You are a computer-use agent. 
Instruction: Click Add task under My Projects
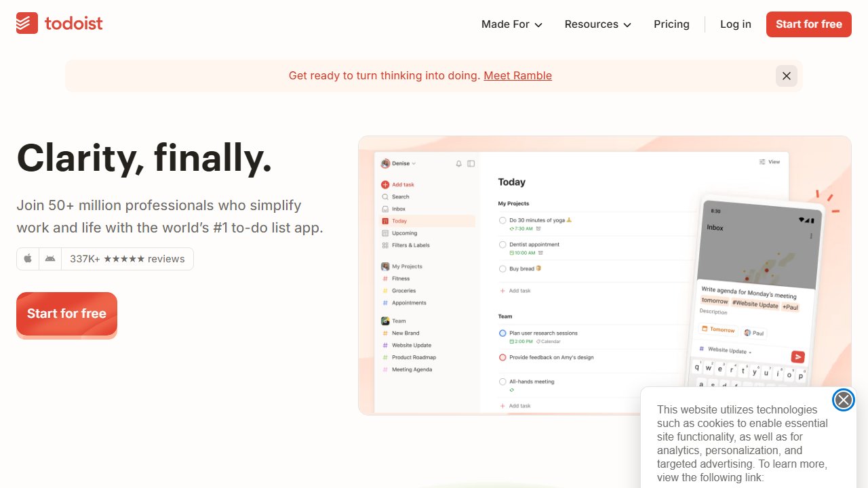[x=515, y=291]
